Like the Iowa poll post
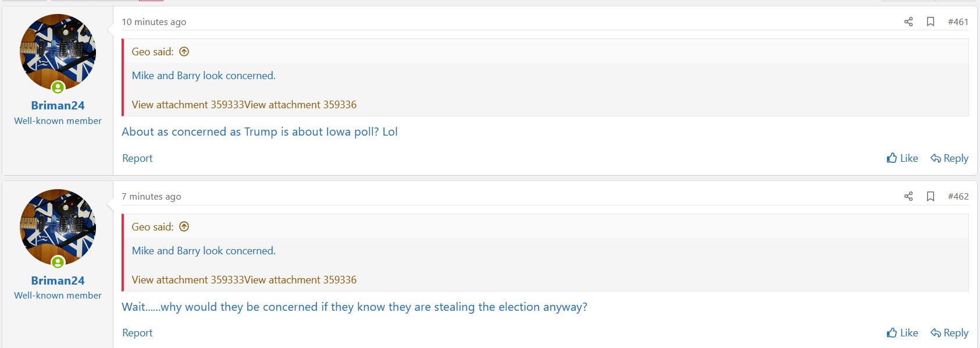This screenshot has height=348, width=980. point(902,158)
